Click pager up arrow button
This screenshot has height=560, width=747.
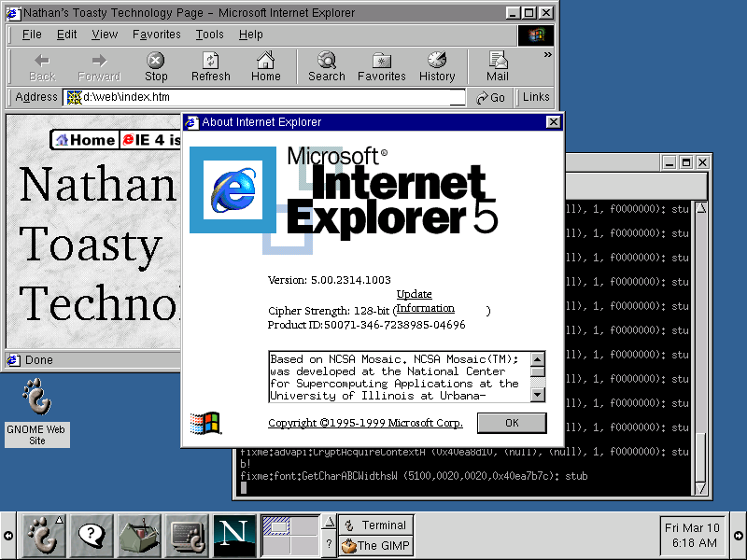pos(329,523)
